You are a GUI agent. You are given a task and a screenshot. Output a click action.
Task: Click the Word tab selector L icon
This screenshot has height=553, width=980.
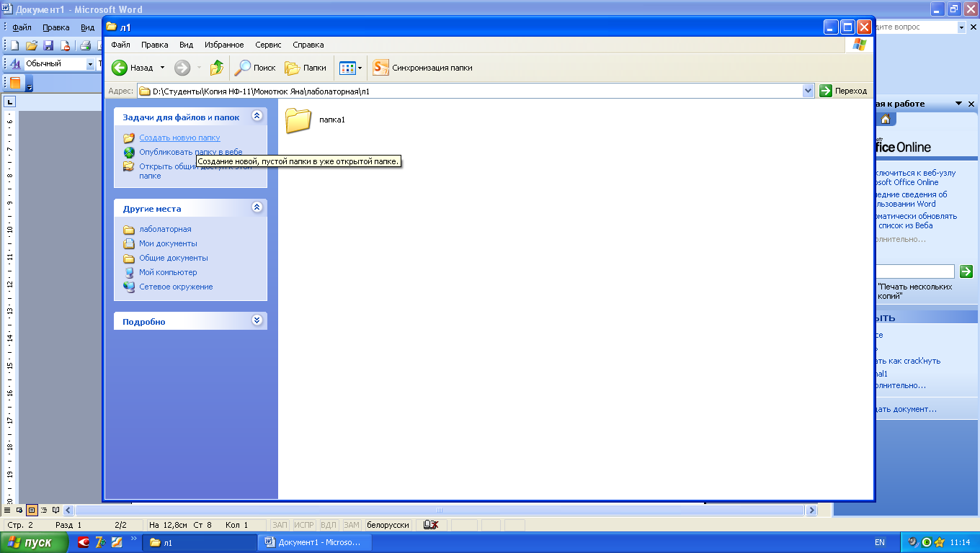coord(9,102)
